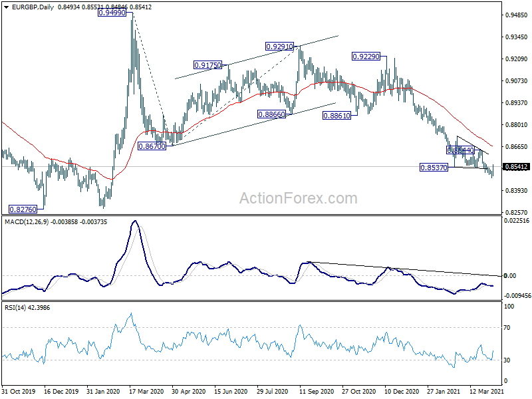532x399 pixels.
Task: Click the 30 Apr 2020 date label
Action: click(x=189, y=391)
